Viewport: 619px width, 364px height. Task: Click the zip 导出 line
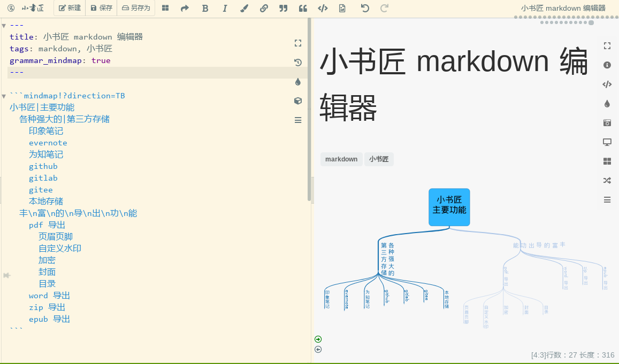point(47,307)
